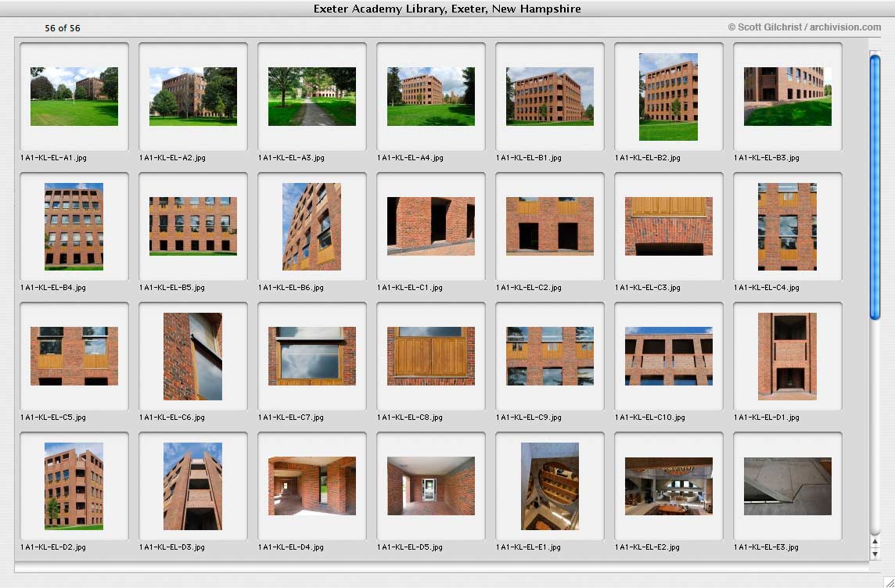Viewport: 895px width, 588px height.
Task: Click the filename label 1A1-KL-EL-E3.jpg
Action: click(x=766, y=547)
